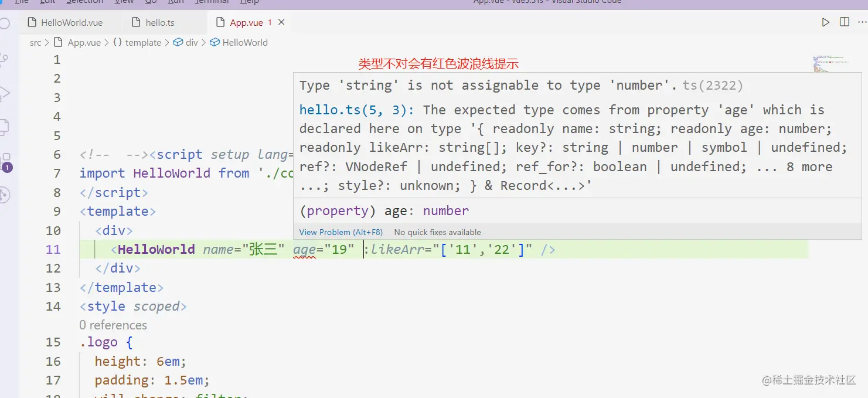
Task: Close the App.vue tab
Action: [x=281, y=22]
